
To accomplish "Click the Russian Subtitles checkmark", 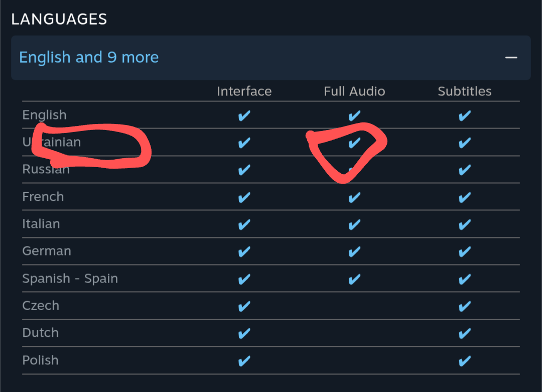I will coord(465,170).
